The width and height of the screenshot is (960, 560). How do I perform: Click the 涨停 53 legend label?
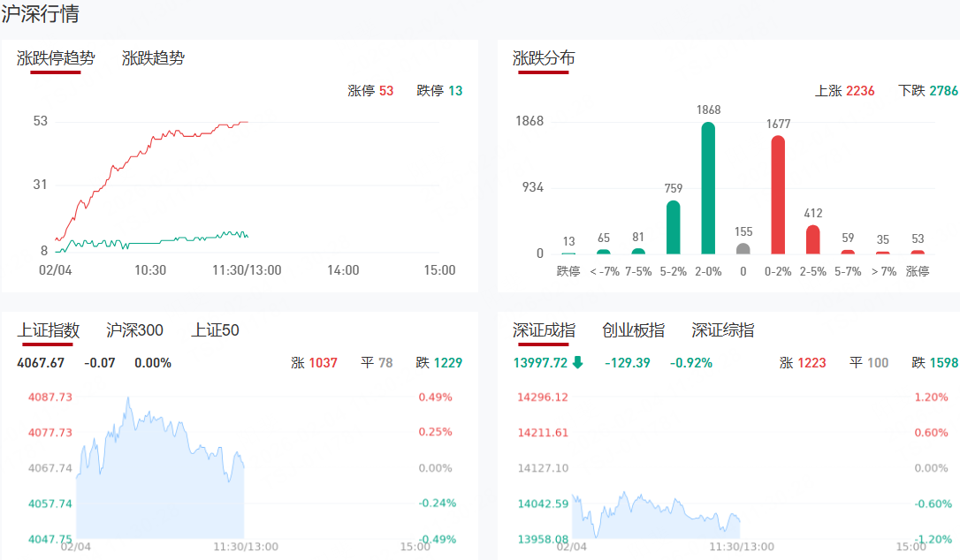[x=370, y=91]
